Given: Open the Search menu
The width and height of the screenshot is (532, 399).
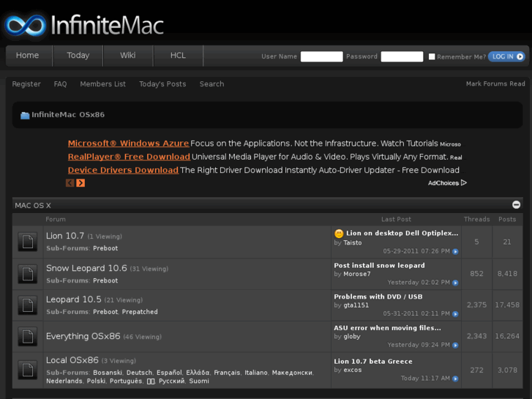Looking at the screenshot, I should pos(211,84).
